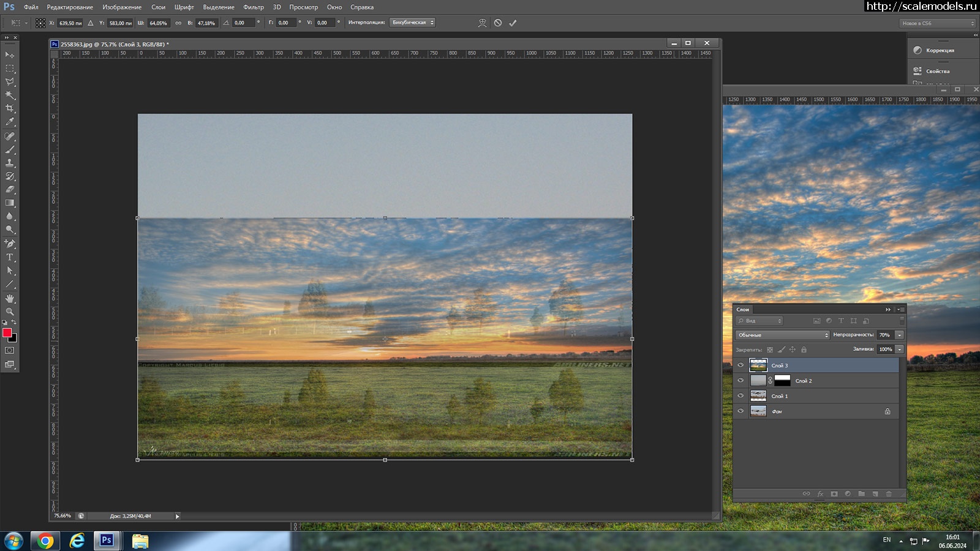Select the Dodge tool

point(10,230)
